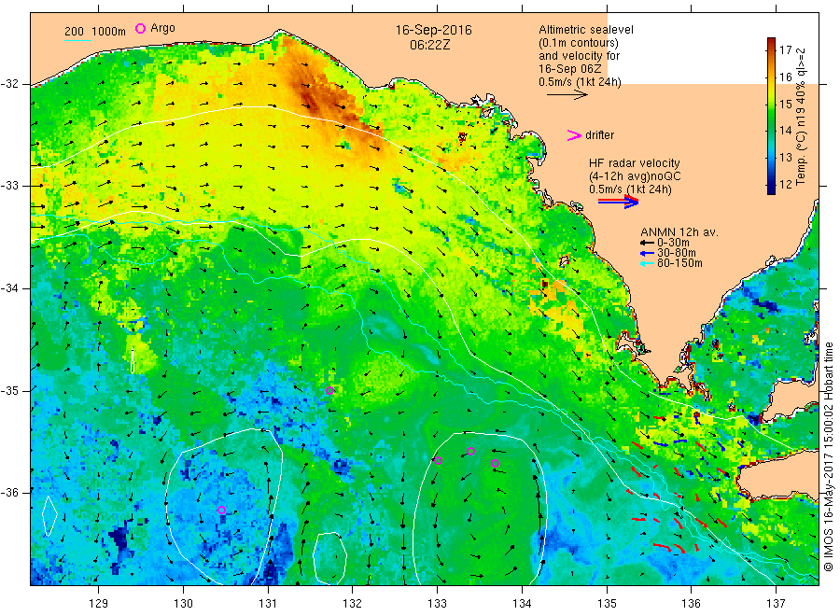Image resolution: width=840 pixels, height=616 pixels.
Task: Click the '30-80m' depth label
Action: coord(676,253)
